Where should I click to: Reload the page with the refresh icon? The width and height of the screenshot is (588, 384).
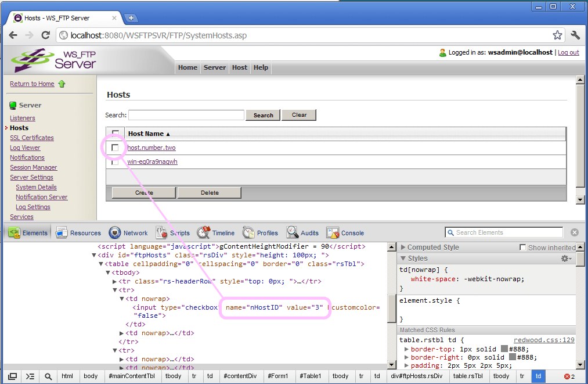pos(46,35)
